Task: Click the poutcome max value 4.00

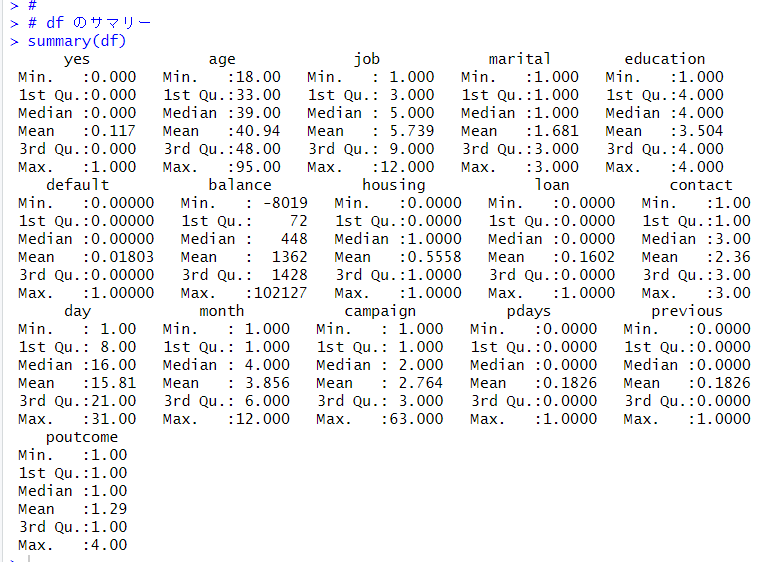Action: (x=109, y=545)
